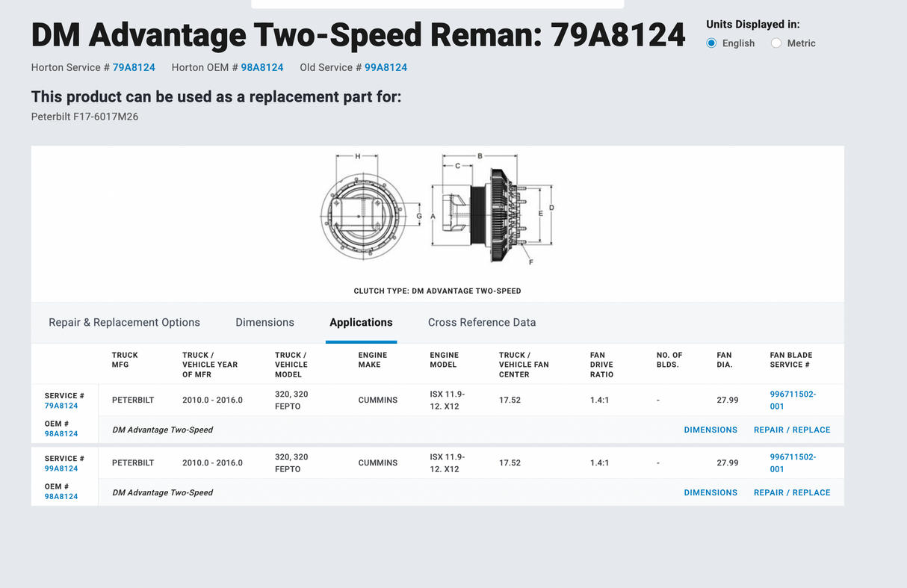Select the English units radio button
Screen dimensions: 907x588
pyautogui.click(x=712, y=43)
